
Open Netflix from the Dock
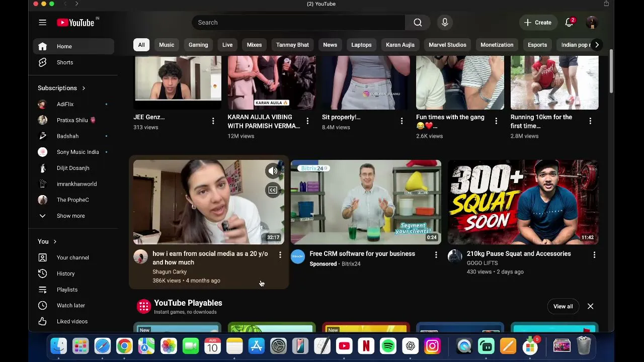tap(366, 346)
